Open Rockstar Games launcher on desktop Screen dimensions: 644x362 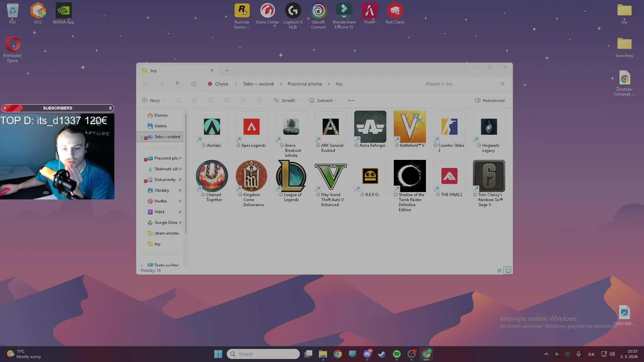242,16
